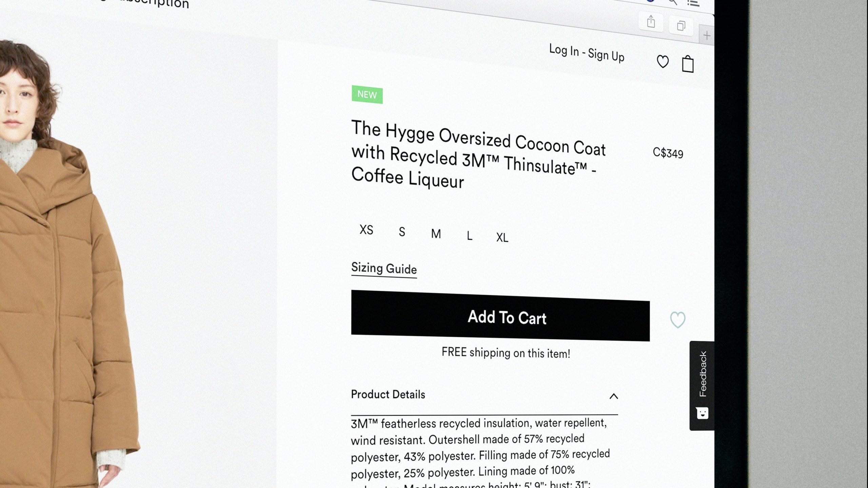
Task: Click the Log In - Sign Up link
Action: point(587,53)
